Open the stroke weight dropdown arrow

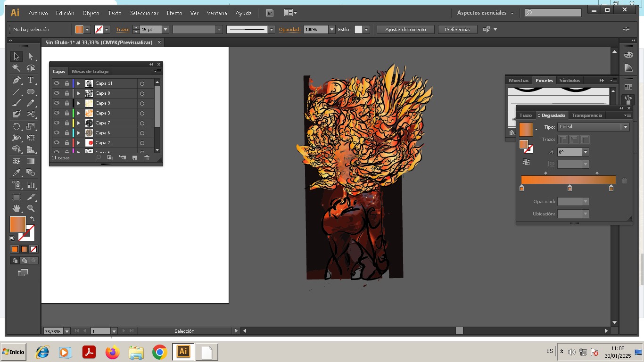(x=165, y=30)
